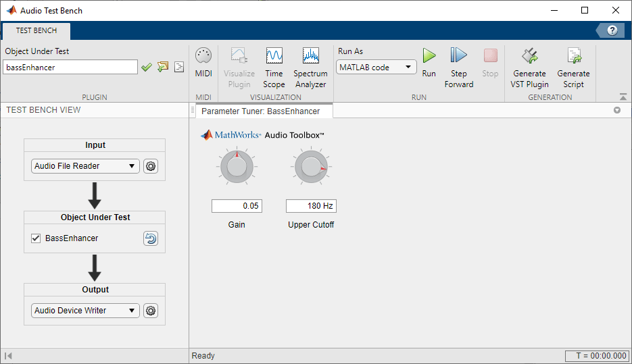The image size is (632, 364).
Task: Open Audio Device Writer settings gear
Action: [151, 311]
